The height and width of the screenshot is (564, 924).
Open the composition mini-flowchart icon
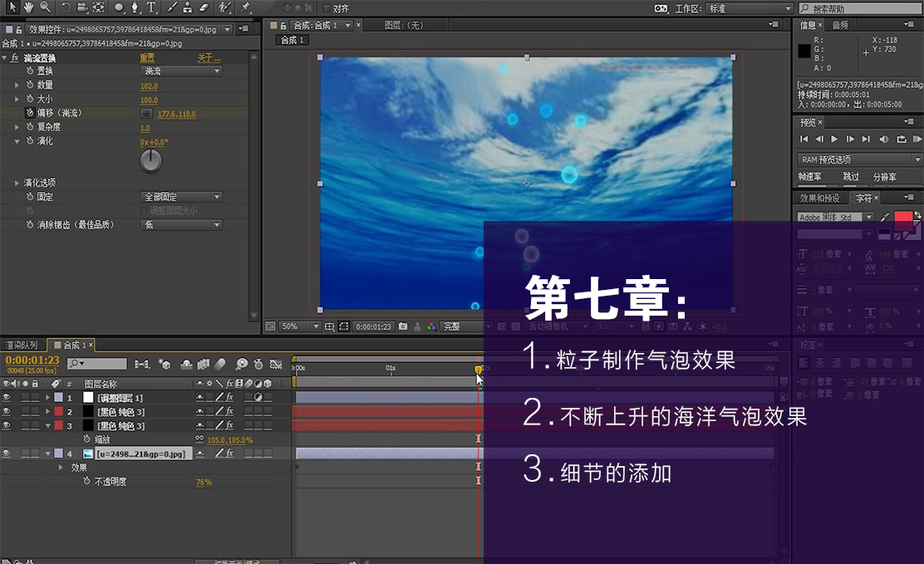[x=142, y=364]
